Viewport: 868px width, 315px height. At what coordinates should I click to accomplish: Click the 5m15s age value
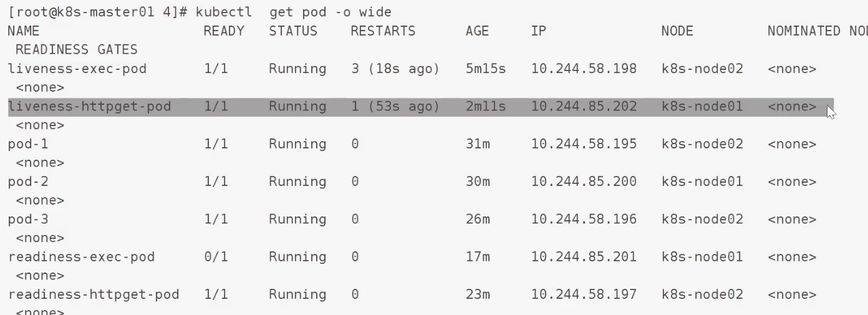[486, 69]
